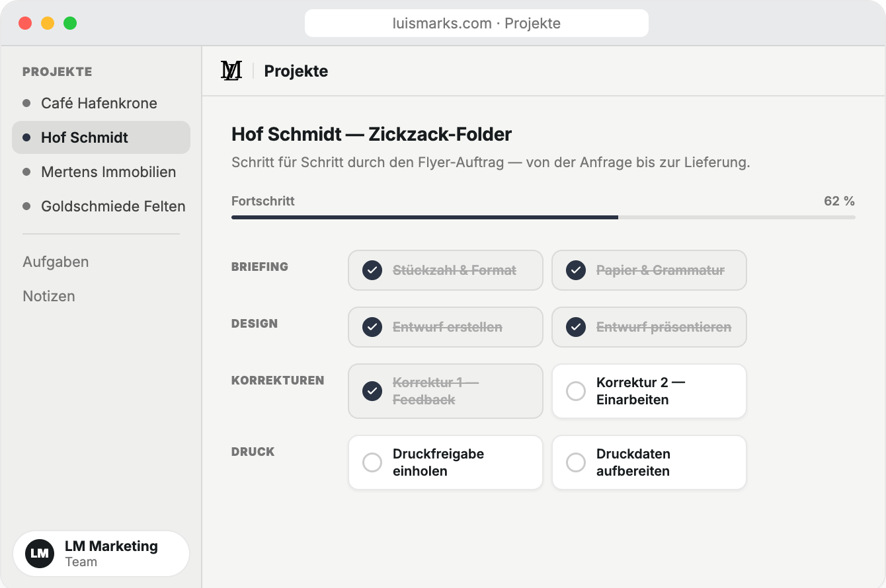The height and width of the screenshot is (588, 886).
Task: Click the DESIGN section label
Action: click(255, 324)
